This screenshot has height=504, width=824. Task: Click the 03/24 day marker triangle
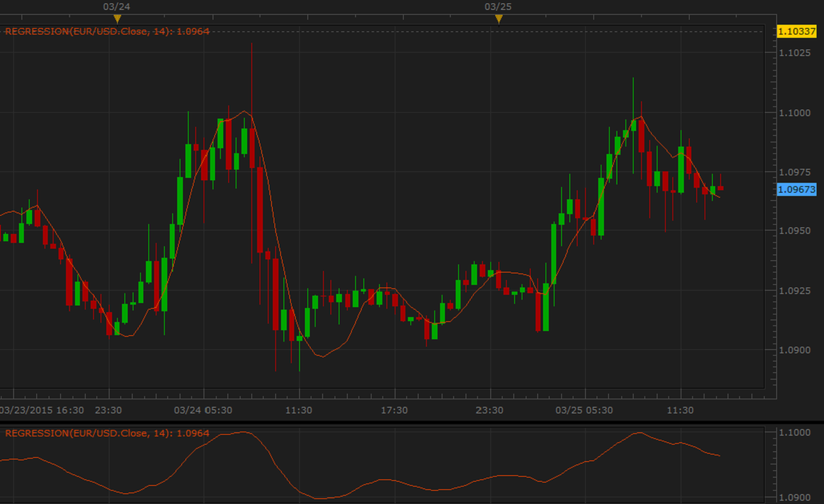(x=117, y=19)
